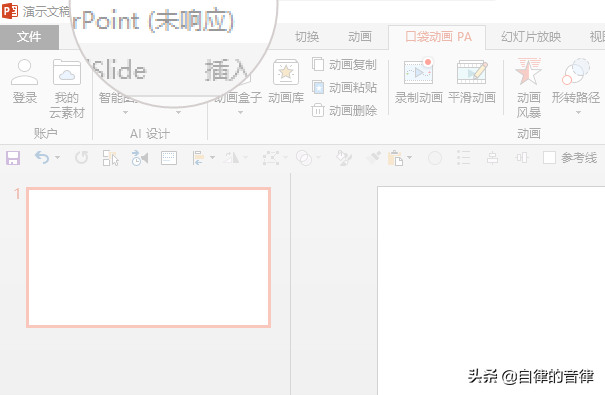Select the 口袋动画 PA tab
The height and width of the screenshot is (395, 605).
tap(438, 37)
